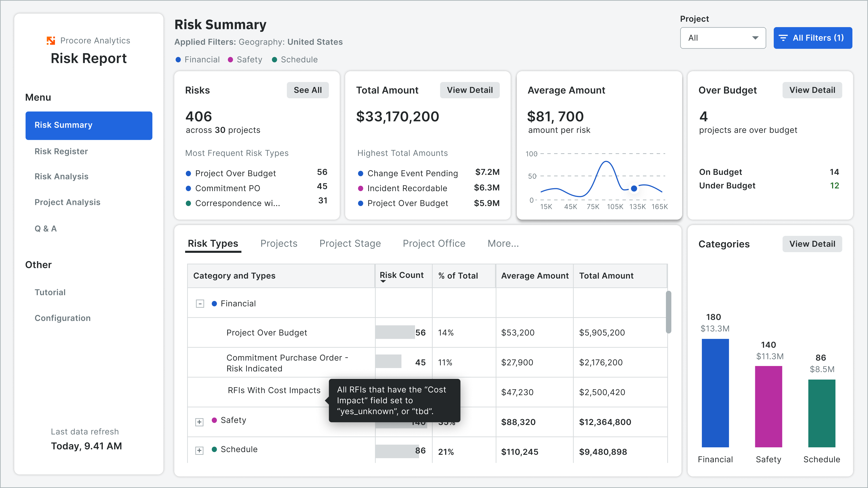The width and height of the screenshot is (868, 488).
Task: Click Commitment PO in Most Frequent Risk Types
Action: [x=227, y=188]
